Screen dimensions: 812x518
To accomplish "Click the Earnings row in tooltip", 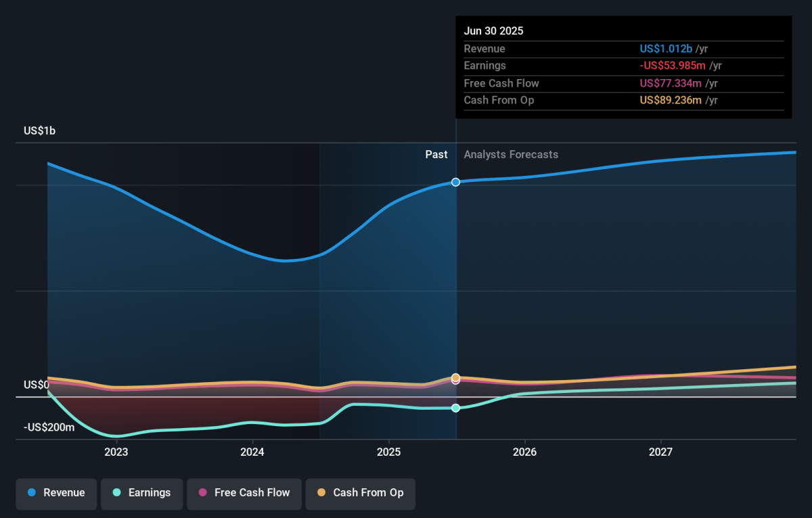I will click(624, 66).
